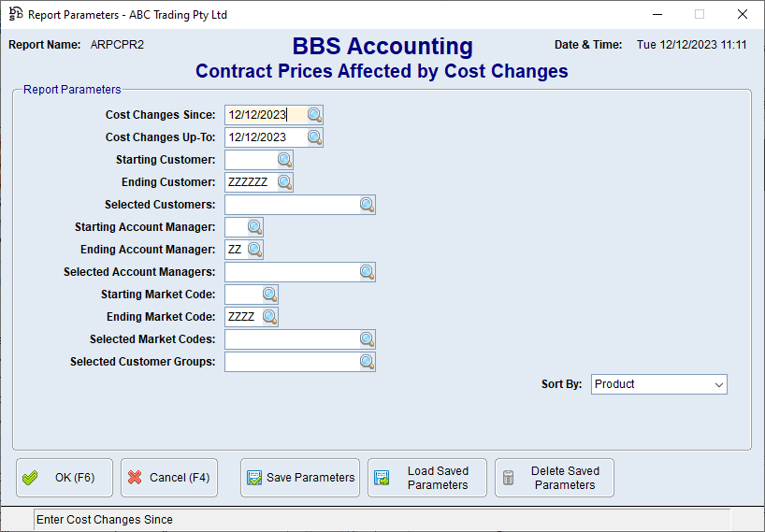The height and width of the screenshot is (532, 765).
Task: Click heading Contract Prices Affected by Cost Changes
Action: (x=382, y=71)
